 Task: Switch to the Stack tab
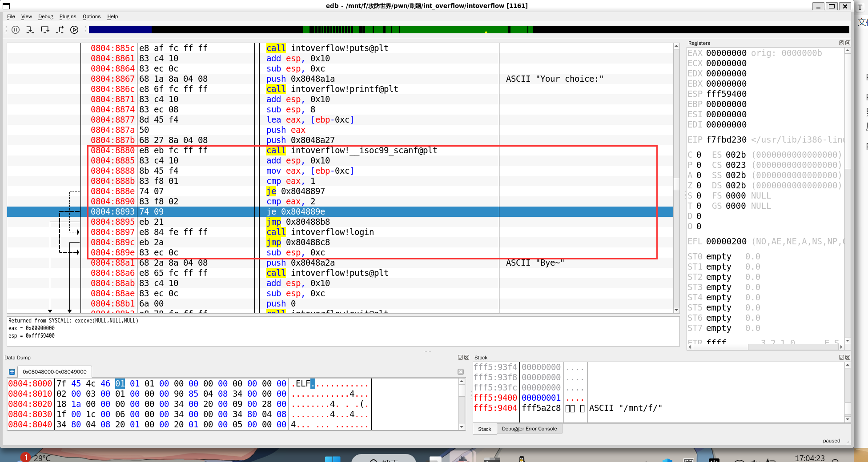tap(485, 429)
